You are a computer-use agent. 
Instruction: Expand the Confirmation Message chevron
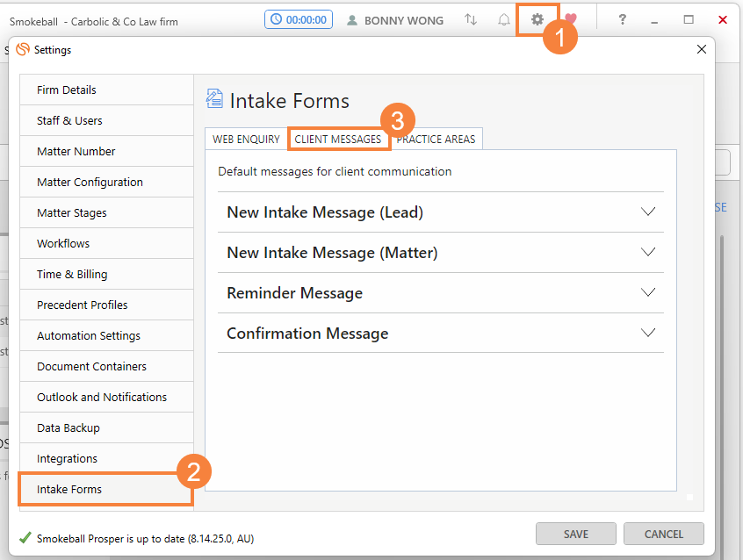[x=648, y=333]
